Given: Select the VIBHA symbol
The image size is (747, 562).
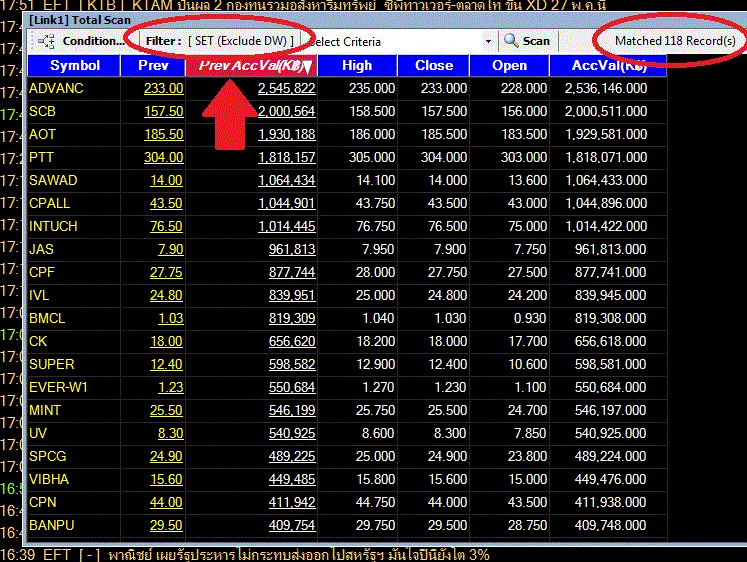Looking at the screenshot, I should 49,479.
